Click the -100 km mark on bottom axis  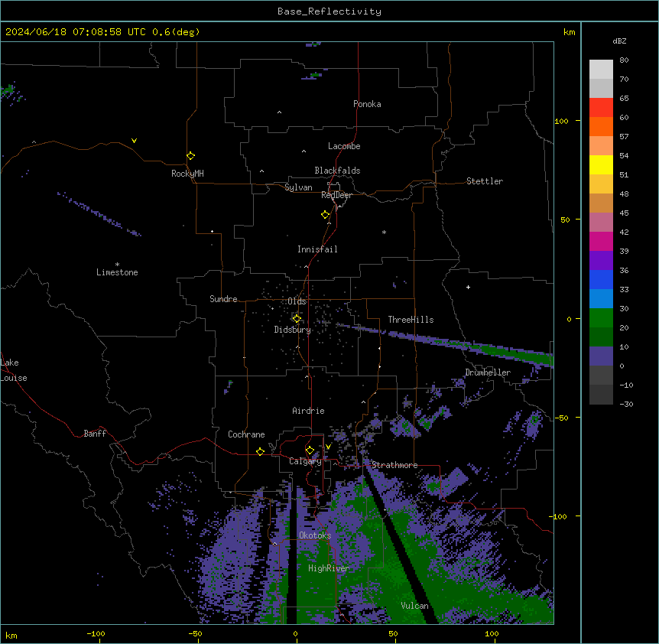tap(96, 633)
